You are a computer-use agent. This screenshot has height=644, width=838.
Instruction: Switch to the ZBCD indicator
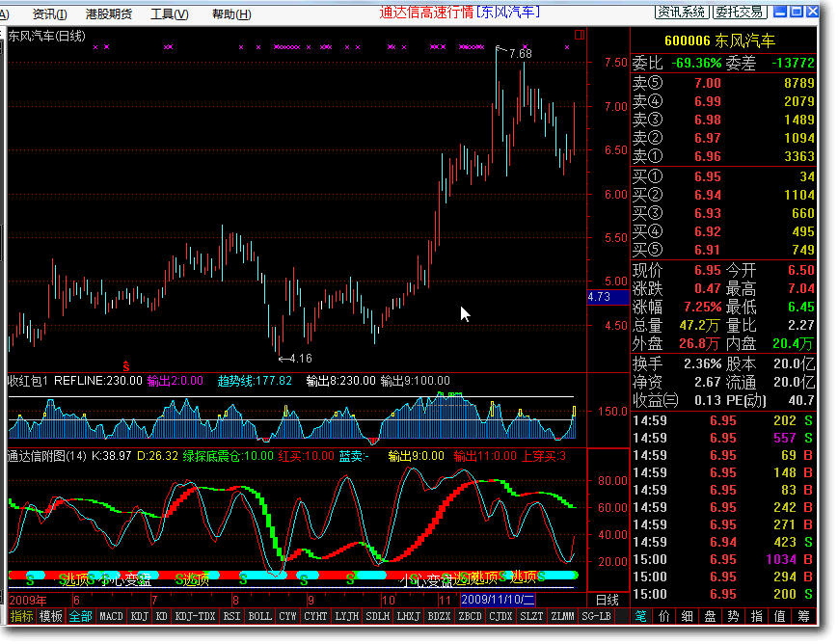[471, 616]
